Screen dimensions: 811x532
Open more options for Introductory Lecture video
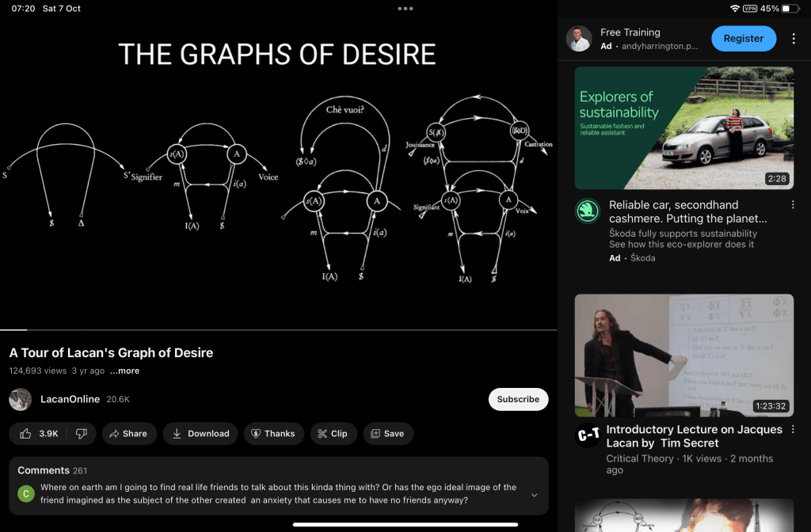[792, 429]
